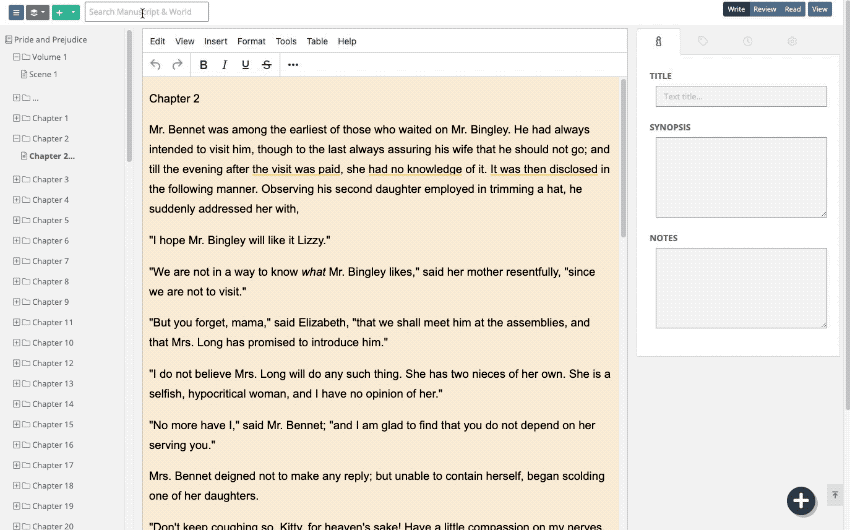Expand the Chapter 3 folder
Viewport: 850px width, 530px height.
[x=16, y=179]
